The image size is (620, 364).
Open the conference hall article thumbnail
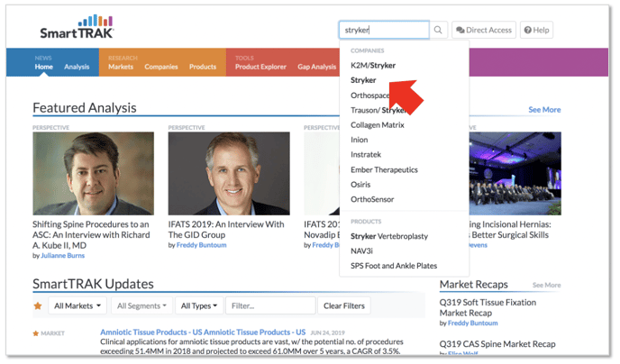pyautogui.click(x=515, y=174)
